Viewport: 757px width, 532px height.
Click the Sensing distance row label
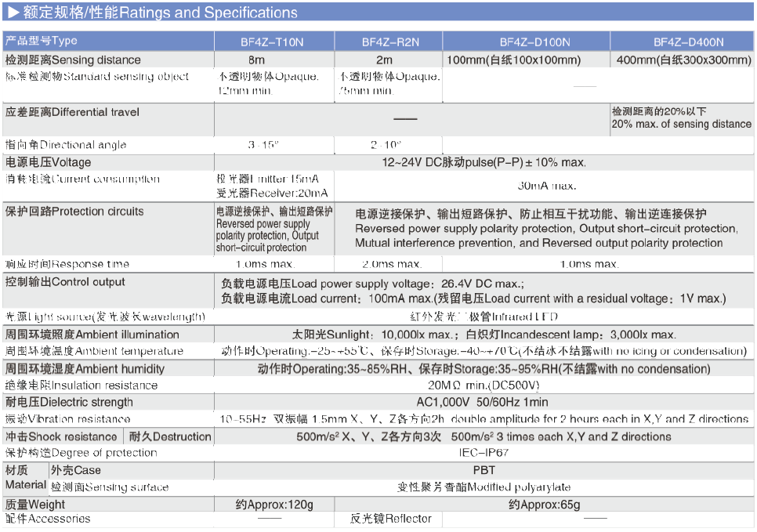[x=73, y=60]
